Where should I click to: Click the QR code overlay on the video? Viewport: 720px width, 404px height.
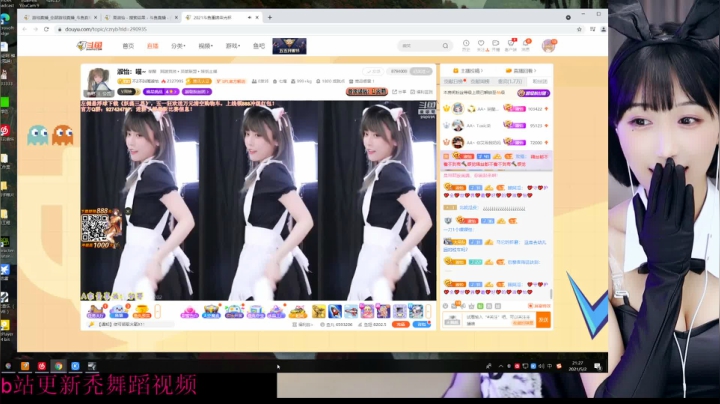coord(95,228)
